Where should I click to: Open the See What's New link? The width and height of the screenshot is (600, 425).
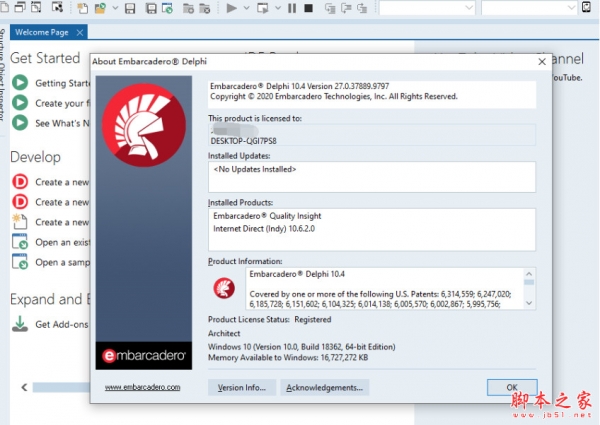(x=62, y=124)
